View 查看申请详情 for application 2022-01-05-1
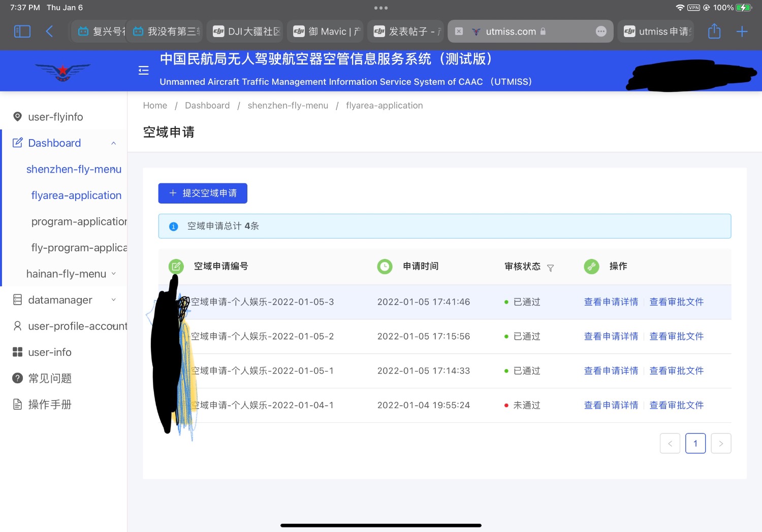The height and width of the screenshot is (532, 762). coord(611,371)
